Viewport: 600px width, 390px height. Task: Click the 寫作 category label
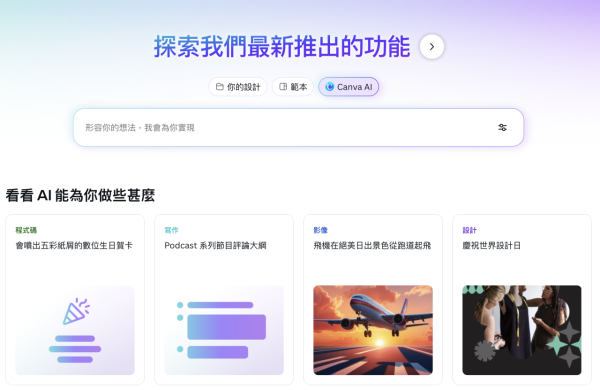pyautogui.click(x=171, y=230)
